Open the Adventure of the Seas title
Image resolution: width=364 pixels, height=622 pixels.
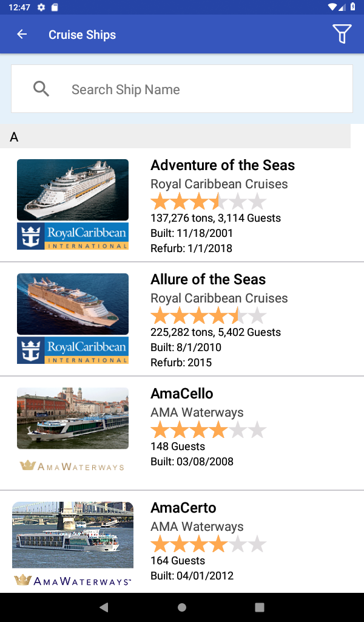[223, 165]
